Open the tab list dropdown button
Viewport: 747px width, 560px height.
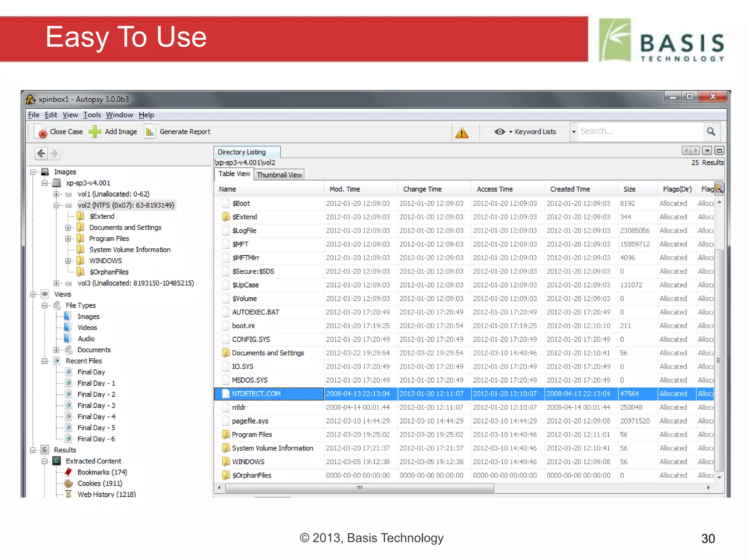pos(707,151)
